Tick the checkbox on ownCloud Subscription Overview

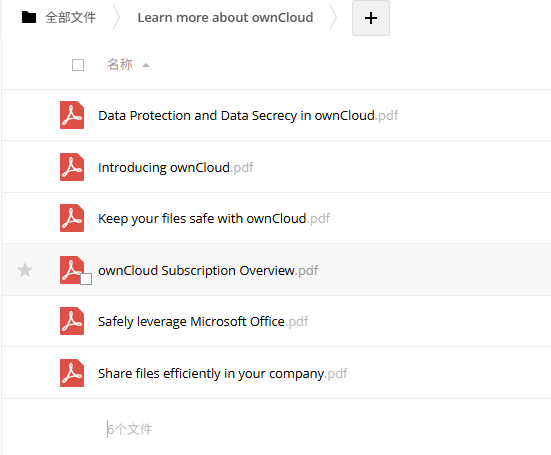click(86, 279)
